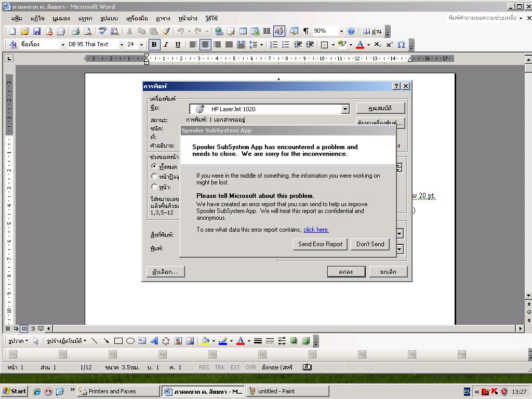Insert symbol with the Omega icon
532x399 pixels.
pos(401,45)
